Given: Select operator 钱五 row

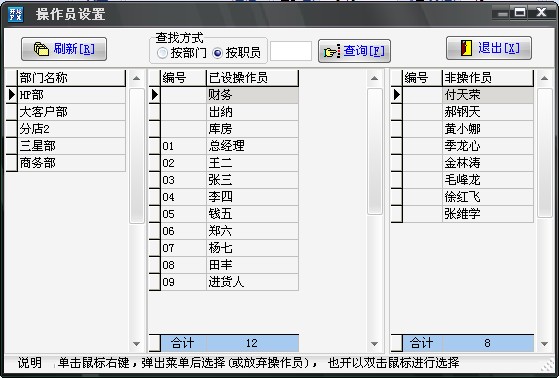Looking at the screenshot, I should point(230,214).
